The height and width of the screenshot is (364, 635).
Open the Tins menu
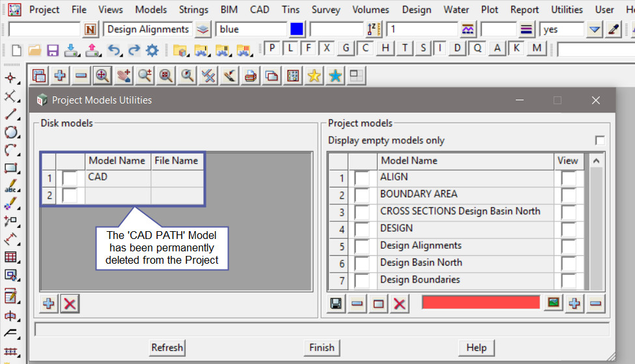[290, 10]
